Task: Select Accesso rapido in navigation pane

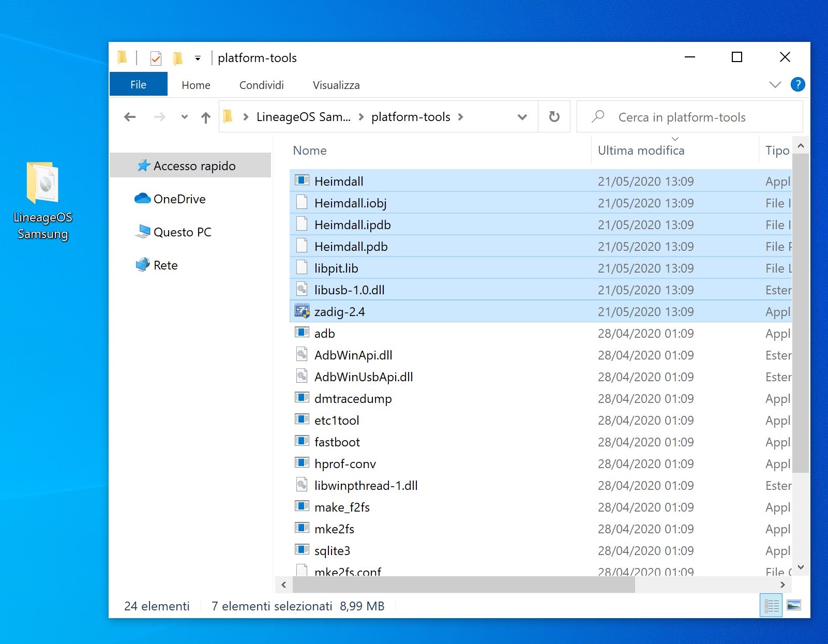Action: pyautogui.click(x=190, y=166)
